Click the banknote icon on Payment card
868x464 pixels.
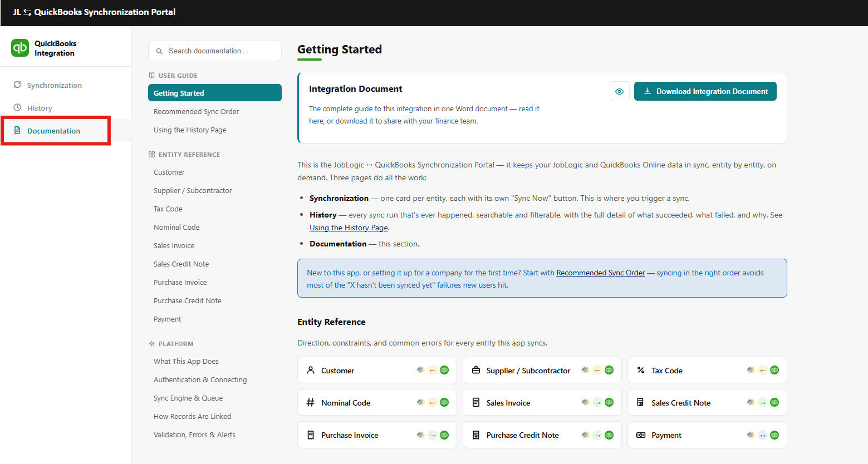[x=641, y=435]
